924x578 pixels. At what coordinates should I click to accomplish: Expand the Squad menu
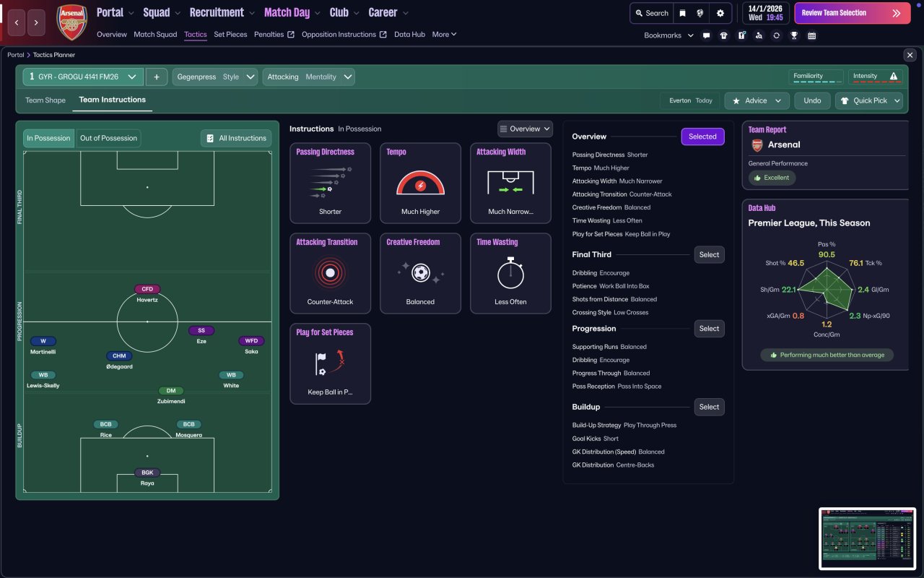162,12
